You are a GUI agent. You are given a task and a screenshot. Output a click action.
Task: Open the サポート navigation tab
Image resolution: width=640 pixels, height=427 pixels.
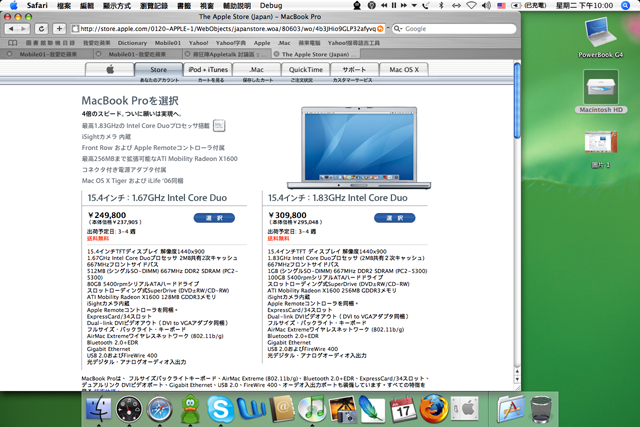click(354, 69)
